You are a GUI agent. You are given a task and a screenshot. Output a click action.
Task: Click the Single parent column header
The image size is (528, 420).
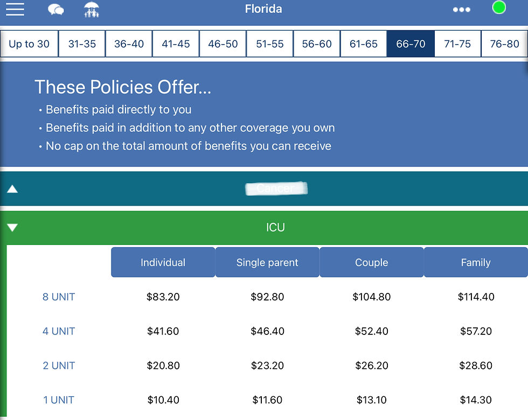(267, 263)
